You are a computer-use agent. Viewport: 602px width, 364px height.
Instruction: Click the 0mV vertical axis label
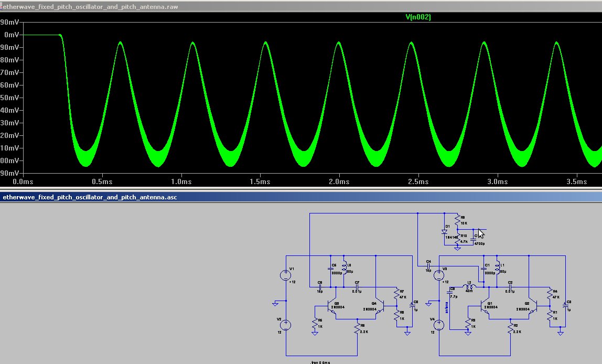(10, 35)
